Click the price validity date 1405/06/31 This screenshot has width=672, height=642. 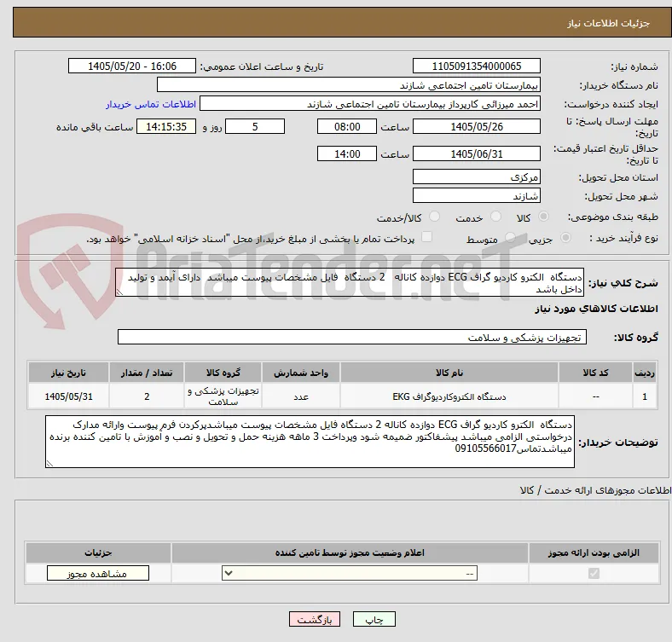[476, 153]
